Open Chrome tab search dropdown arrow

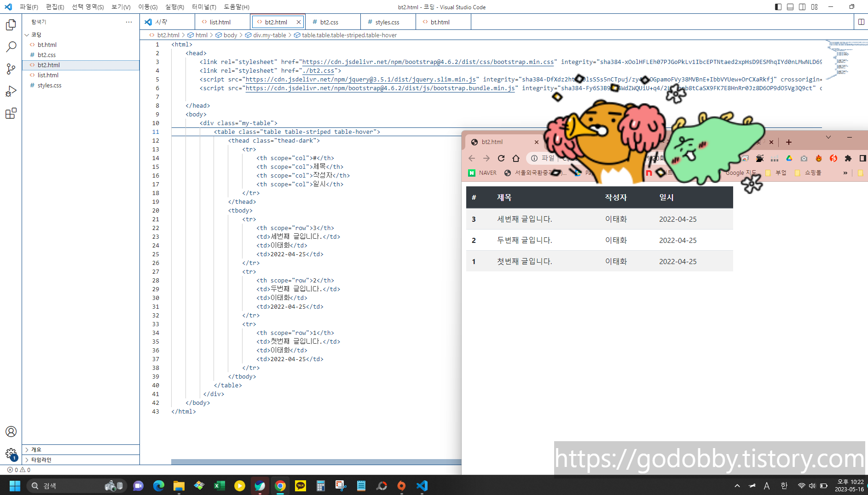pos(828,137)
